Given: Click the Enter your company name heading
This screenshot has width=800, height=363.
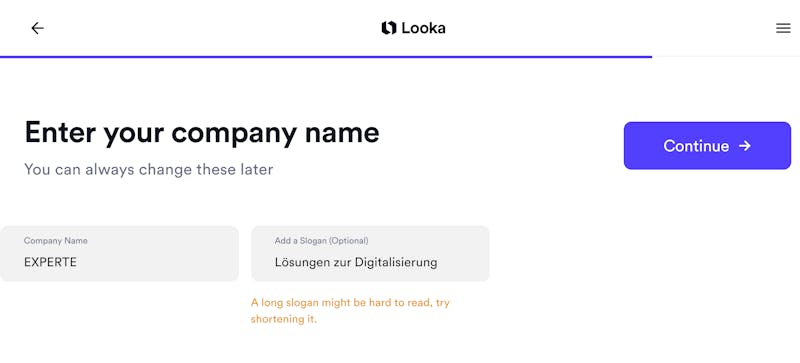Looking at the screenshot, I should point(202,133).
